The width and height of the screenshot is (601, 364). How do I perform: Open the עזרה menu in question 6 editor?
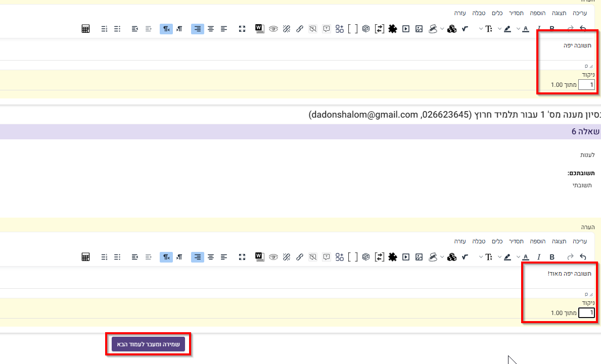pos(460,241)
